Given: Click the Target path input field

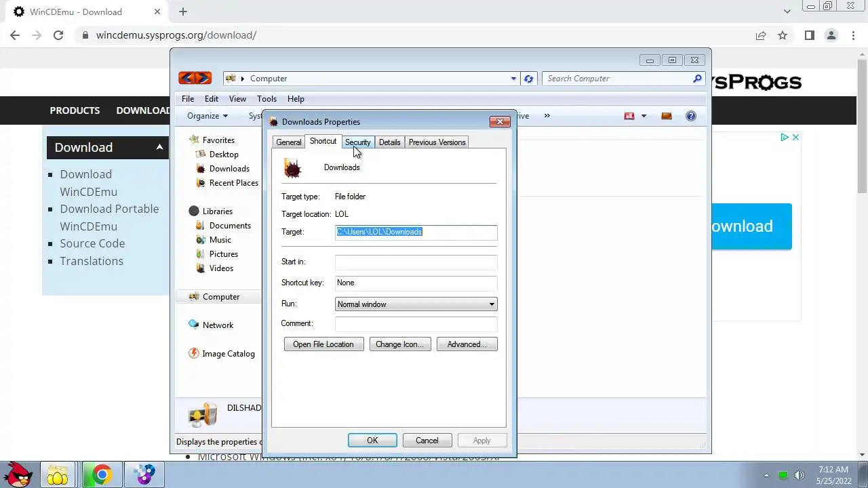Looking at the screenshot, I should tap(416, 232).
